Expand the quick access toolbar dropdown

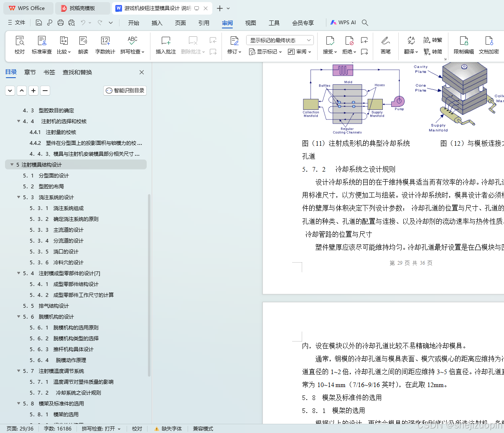click(x=111, y=23)
